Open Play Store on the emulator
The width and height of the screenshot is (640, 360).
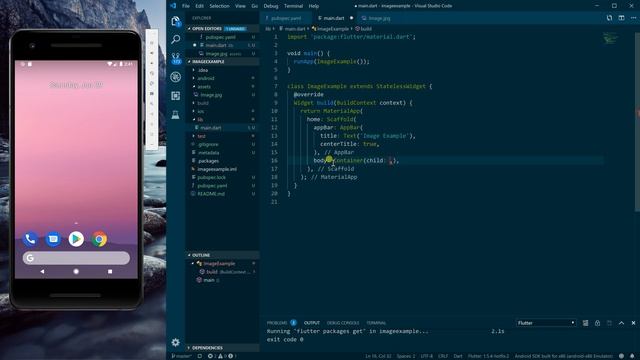click(76, 239)
